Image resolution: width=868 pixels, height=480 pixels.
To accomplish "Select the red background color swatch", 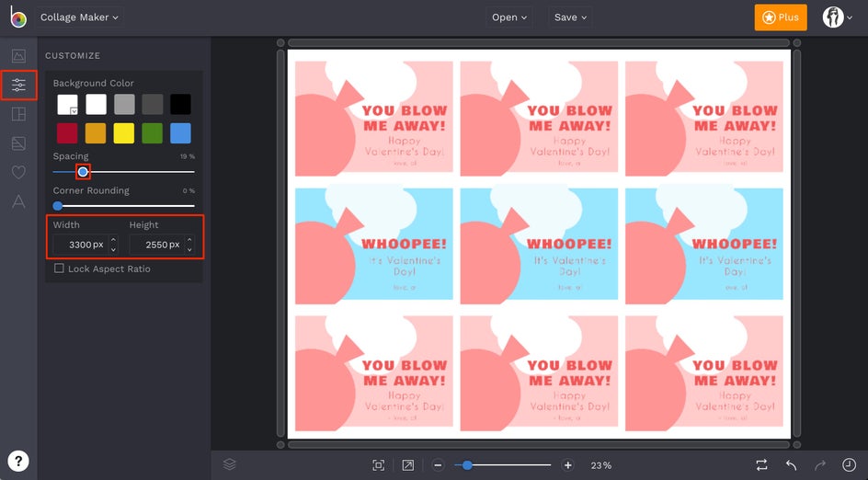I will 67,133.
